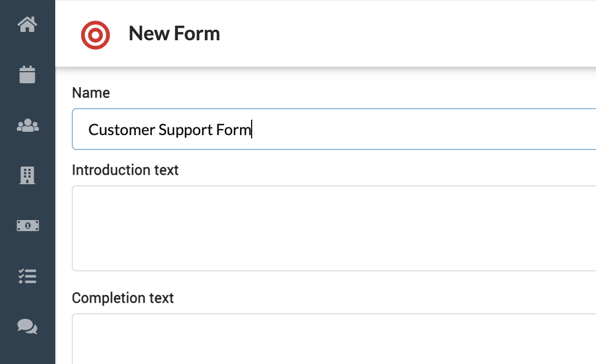
Task: View payments via the banknote icon
Action: click(28, 226)
